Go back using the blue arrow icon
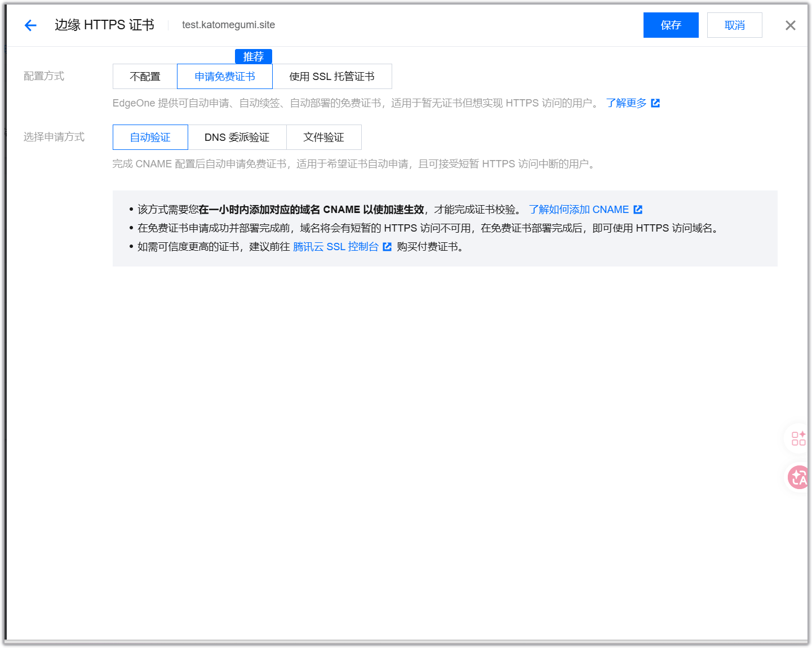 coord(30,25)
